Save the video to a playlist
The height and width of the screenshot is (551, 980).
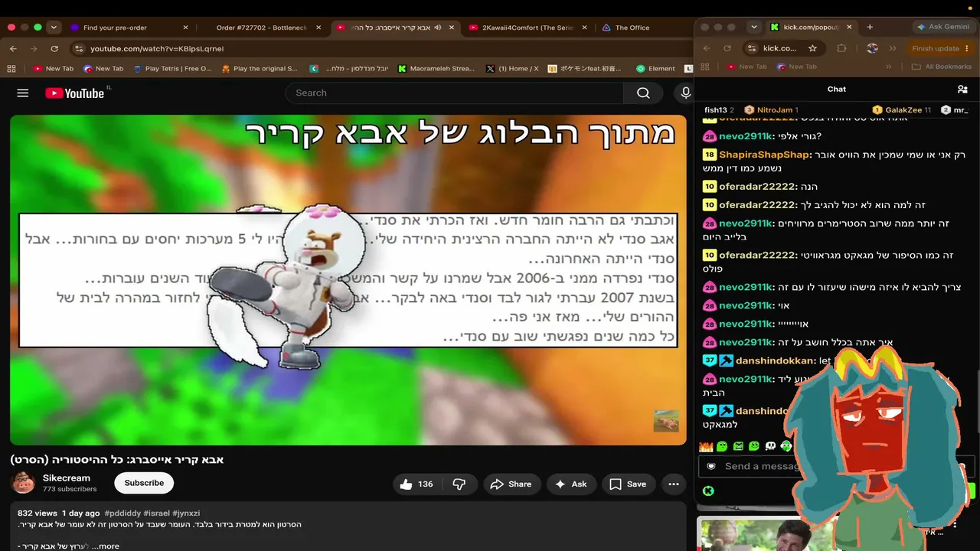point(628,484)
